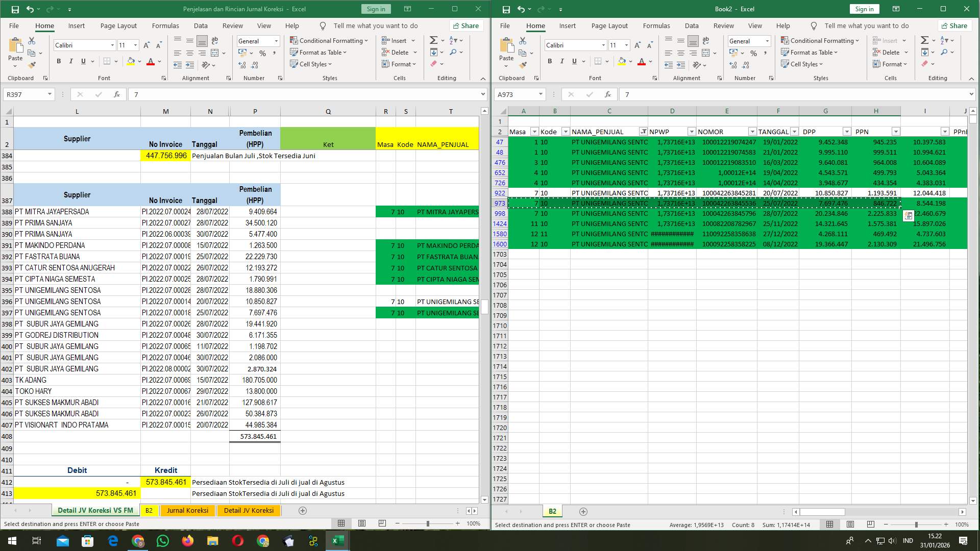The height and width of the screenshot is (551, 980).
Task: Switch to the Formulas ribbon tab
Action: 165,26
